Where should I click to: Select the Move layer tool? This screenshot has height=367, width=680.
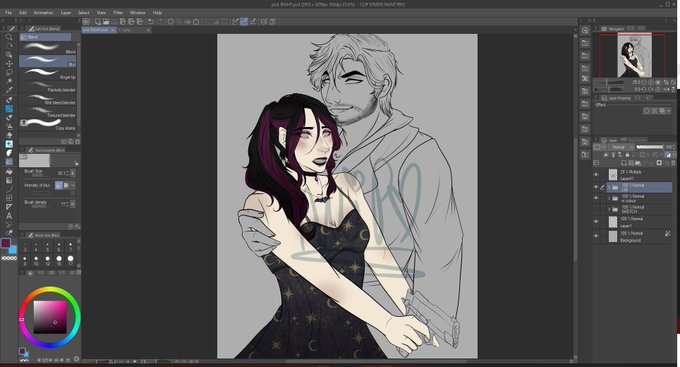(x=9, y=63)
